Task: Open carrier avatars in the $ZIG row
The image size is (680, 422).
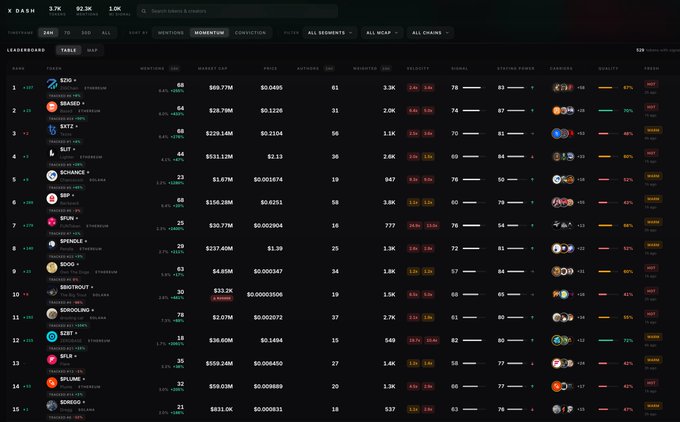Action: pyautogui.click(x=563, y=88)
